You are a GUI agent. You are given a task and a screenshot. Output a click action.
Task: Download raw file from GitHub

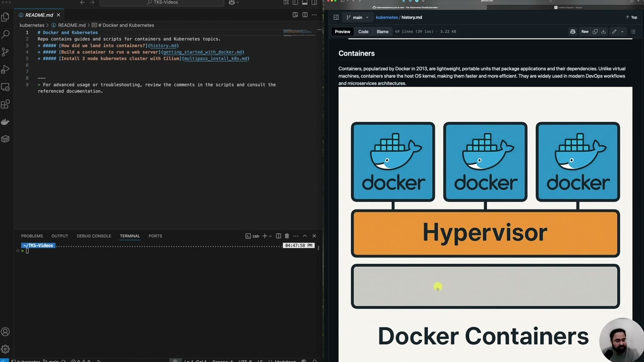point(603,32)
